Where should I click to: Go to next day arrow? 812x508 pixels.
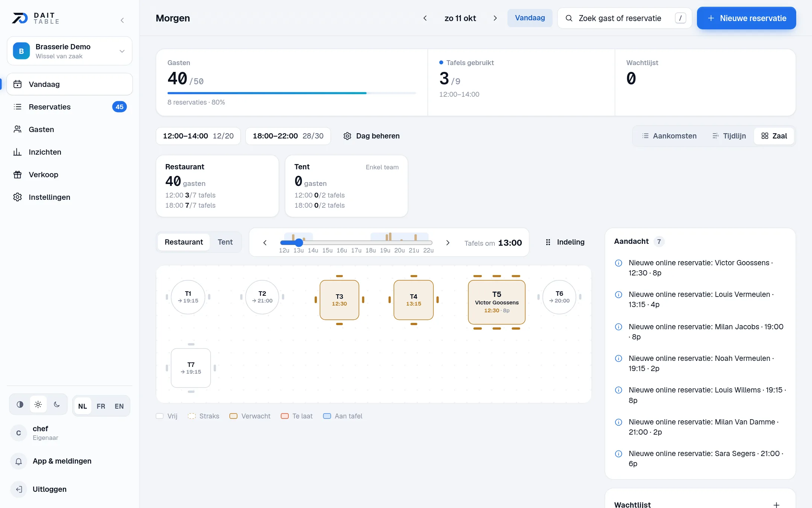click(495, 18)
